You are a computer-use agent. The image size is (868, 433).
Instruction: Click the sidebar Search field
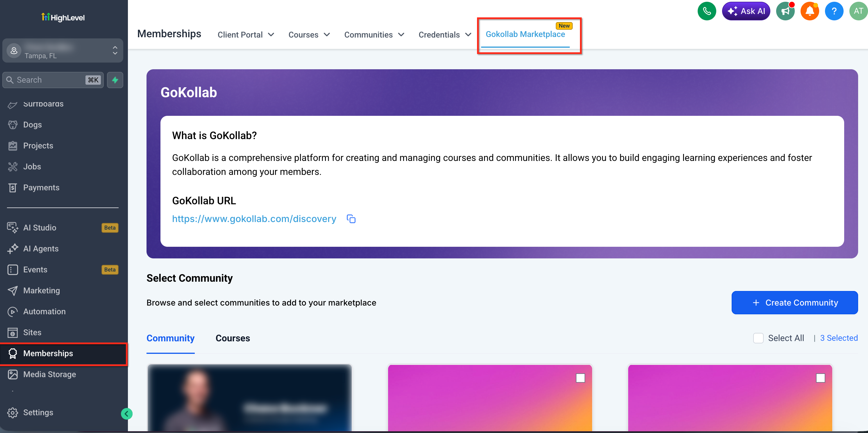point(53,80)
